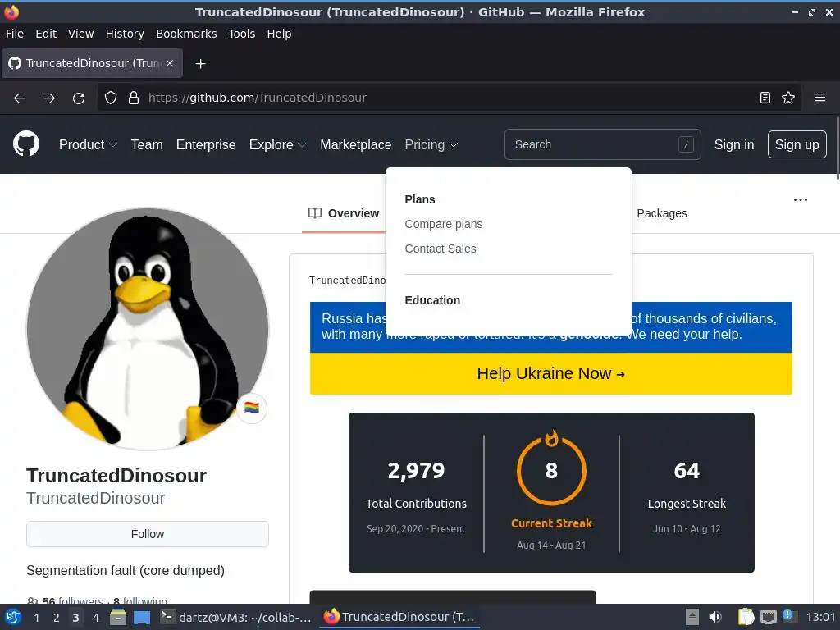Open the History menu
The height and width of the screenshot is (630, 840).
click(125, 34)
